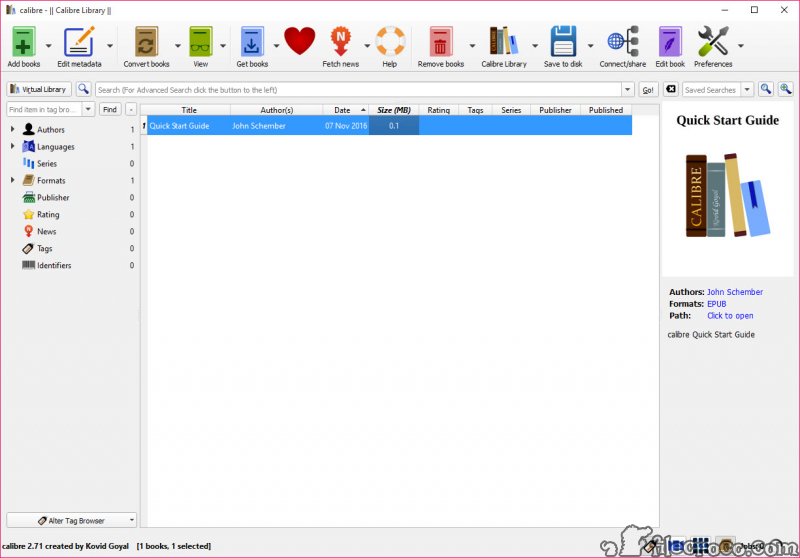Sort by the Publisher column header

pyautogui.click(x=555, y=110)
